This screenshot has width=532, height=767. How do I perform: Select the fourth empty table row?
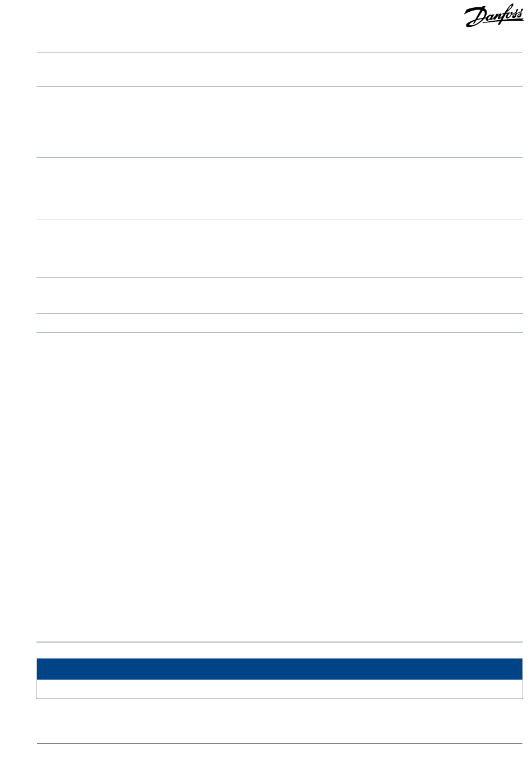pos(279,249)
